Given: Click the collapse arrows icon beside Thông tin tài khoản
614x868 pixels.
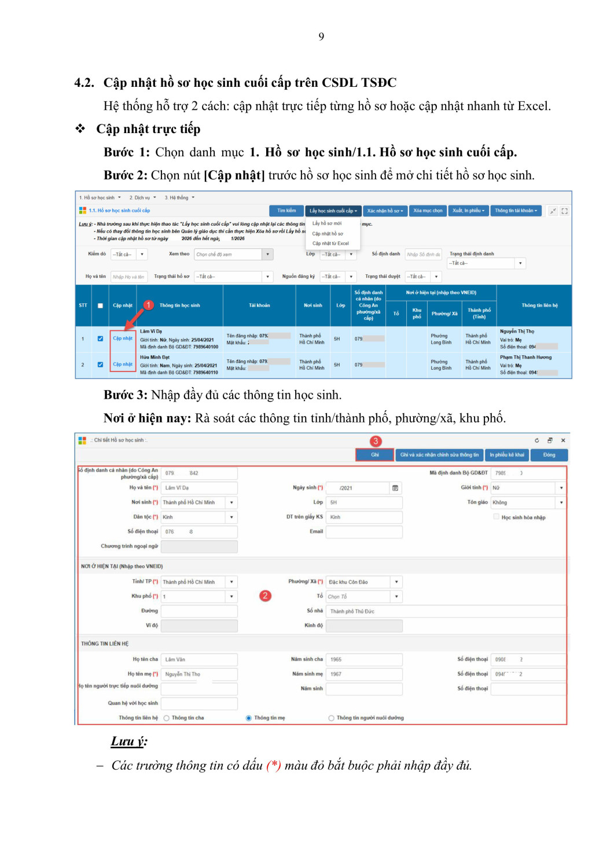Looking at the screenshot, I should [553, 211].
